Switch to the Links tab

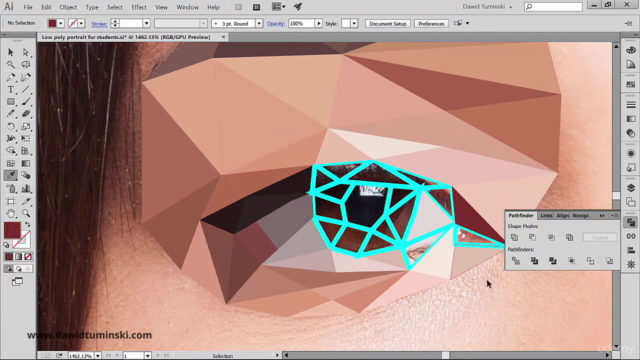point(546,216)
